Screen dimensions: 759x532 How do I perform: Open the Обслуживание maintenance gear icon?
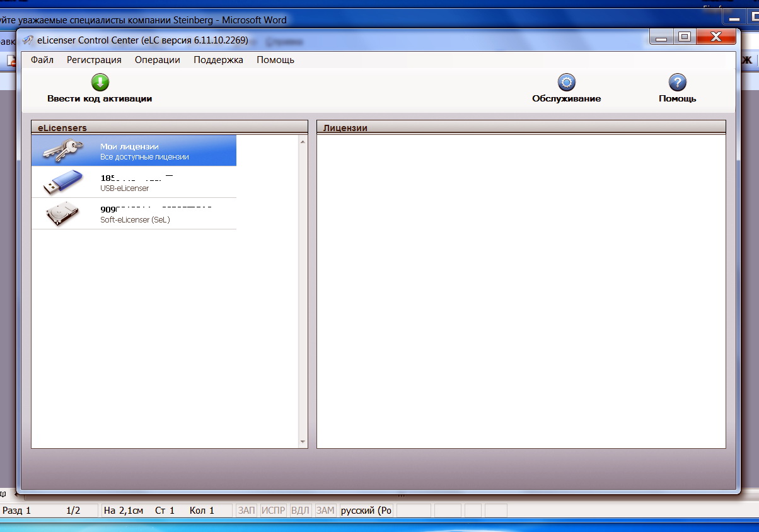[x=566, y=83]
